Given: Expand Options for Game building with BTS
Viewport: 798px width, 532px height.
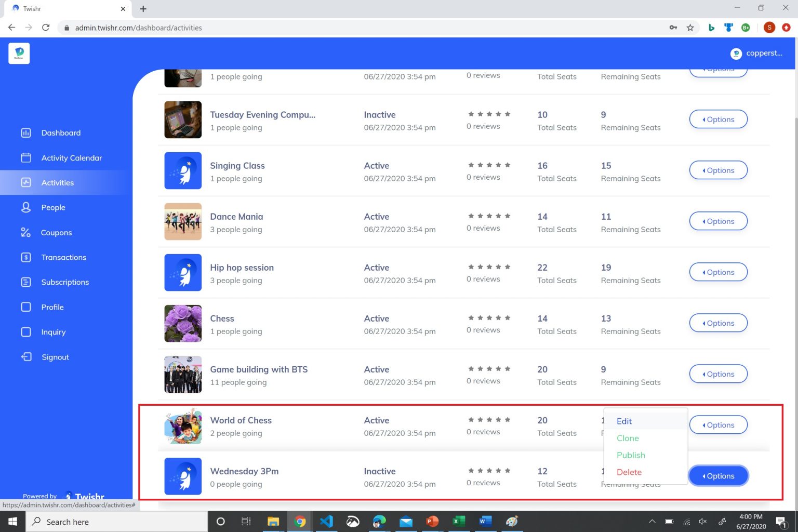Looking at the screenshot, I should point(718,374).
